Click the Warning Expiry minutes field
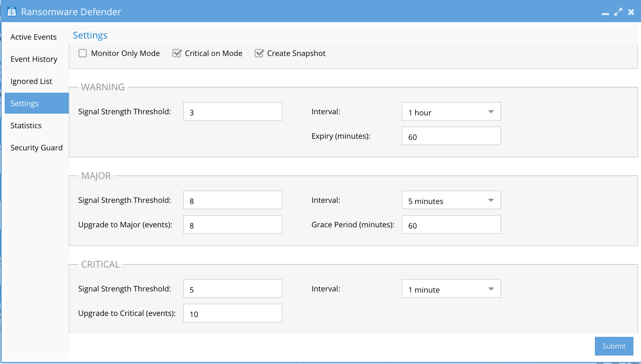The height and width of the screenshot is (364, 641). (x=451, y=136)
